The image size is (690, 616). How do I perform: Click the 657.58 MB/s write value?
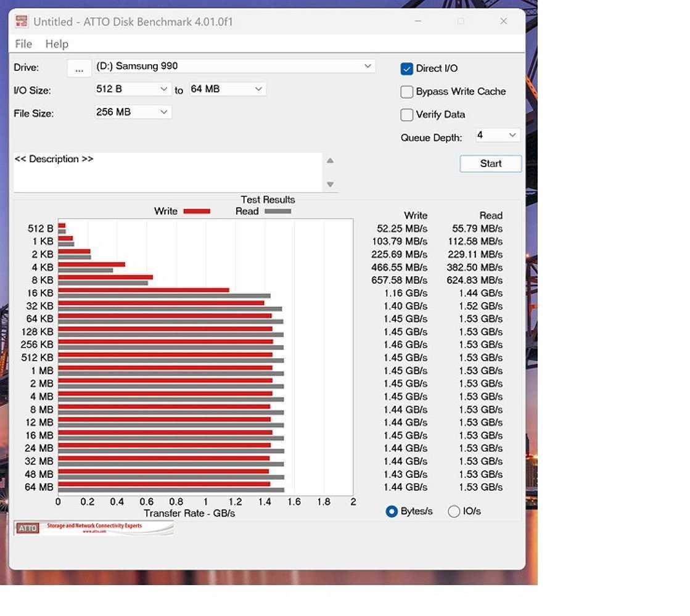(399, 281)
